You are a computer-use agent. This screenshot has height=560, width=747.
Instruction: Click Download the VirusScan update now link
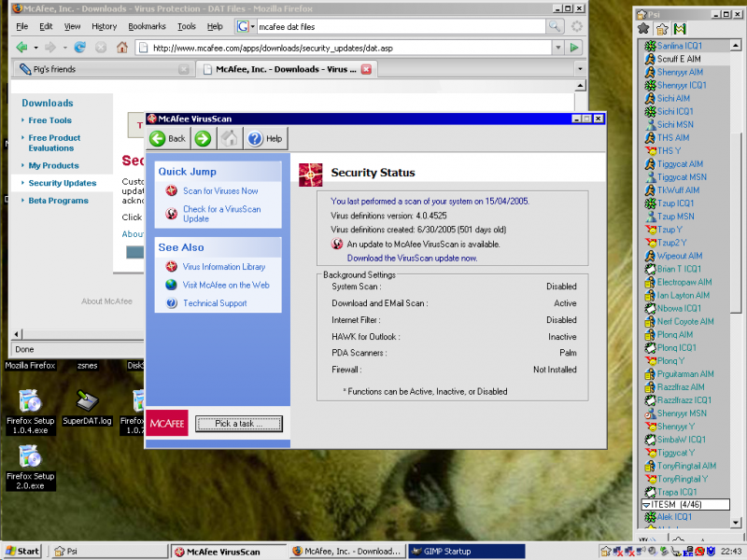pos(411,258)
